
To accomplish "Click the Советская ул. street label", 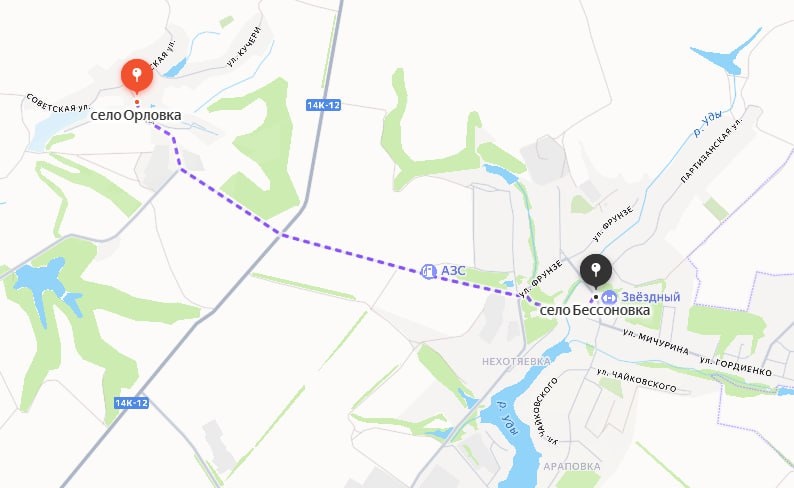I will (58, 103).
